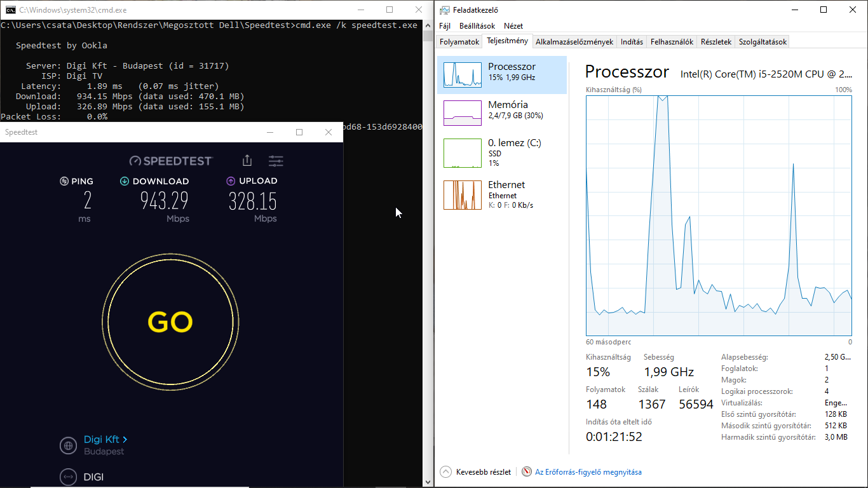The width and height of the screenshot is (868, 488).
Task: Open the Beállítások menu
Action: tap(477, 26)
